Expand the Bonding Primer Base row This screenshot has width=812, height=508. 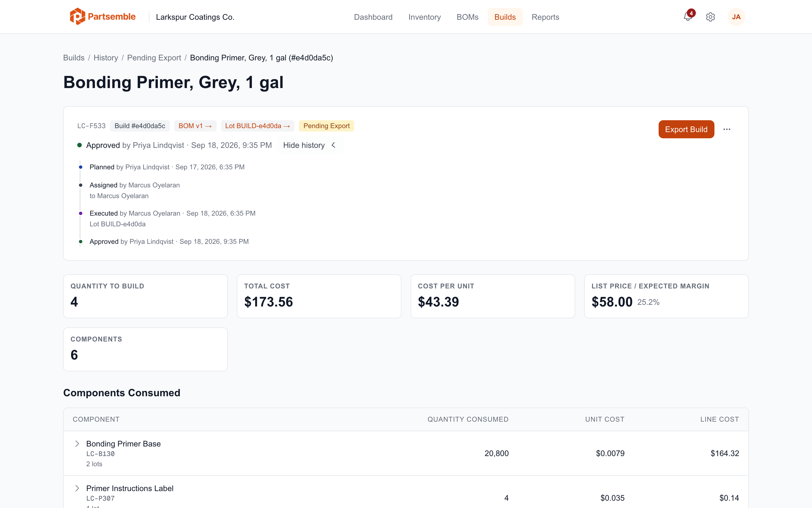click(x=77, y=443)
